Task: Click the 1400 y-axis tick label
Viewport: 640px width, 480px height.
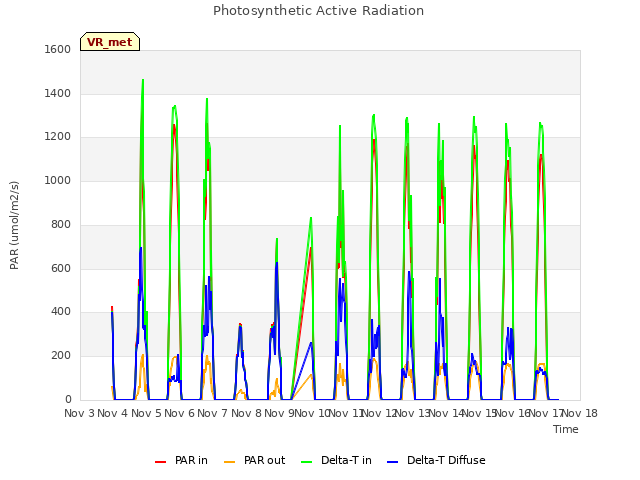Action: coord(58,93)
